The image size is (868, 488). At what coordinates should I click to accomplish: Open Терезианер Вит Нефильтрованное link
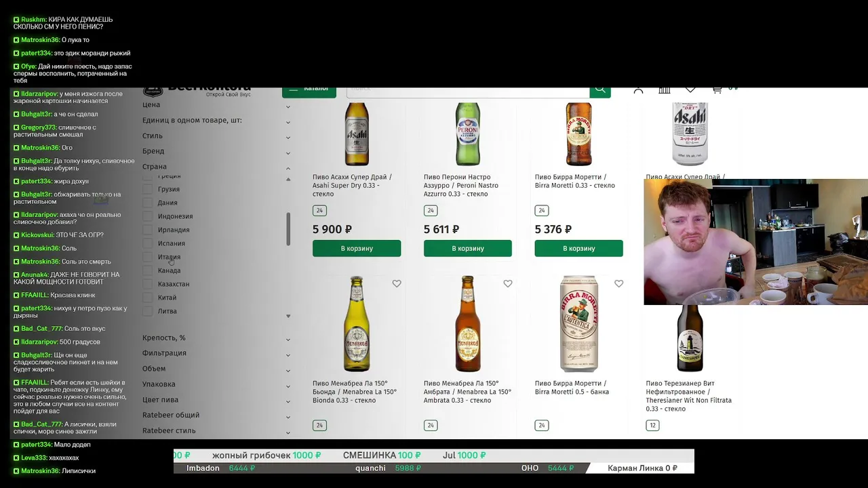pos(689,396)
